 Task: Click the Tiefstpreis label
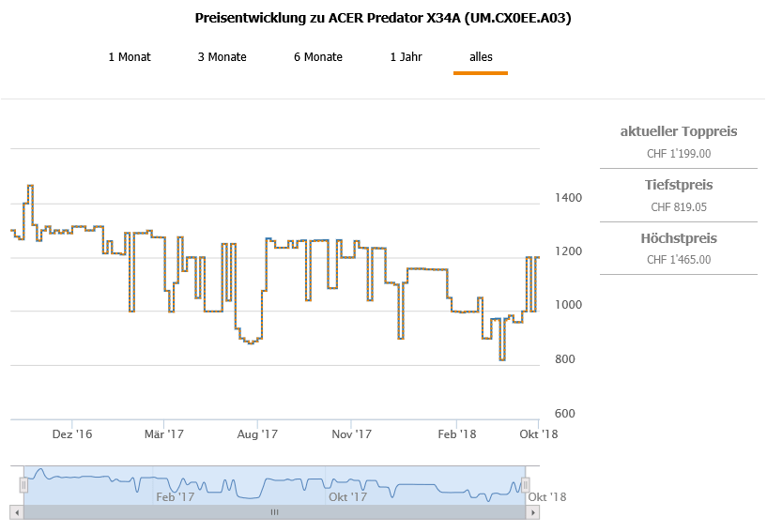coord(678,185)
